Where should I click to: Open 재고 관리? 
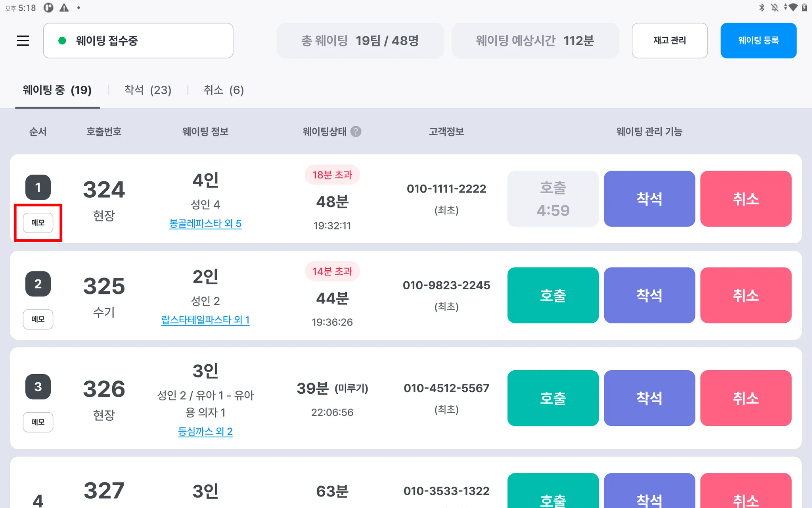click(x=669, y=40)
